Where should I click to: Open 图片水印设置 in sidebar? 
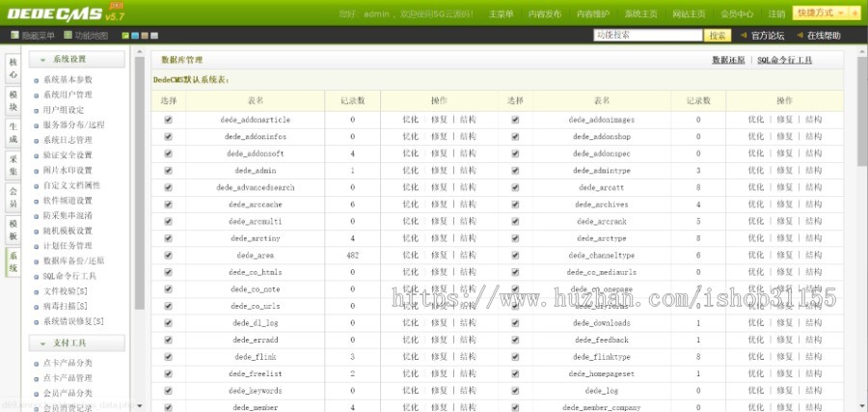click(68, 170)
